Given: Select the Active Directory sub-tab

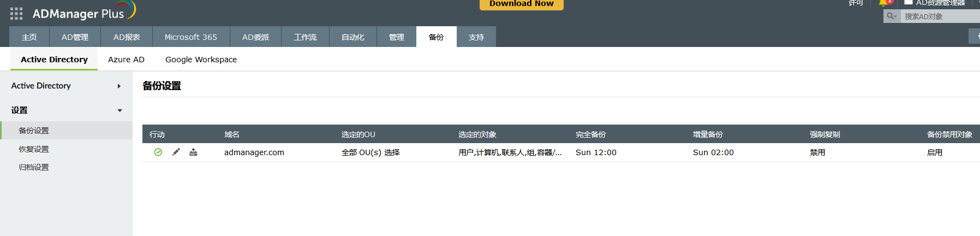Looking at the screenshot, I should tap(54, 60).
